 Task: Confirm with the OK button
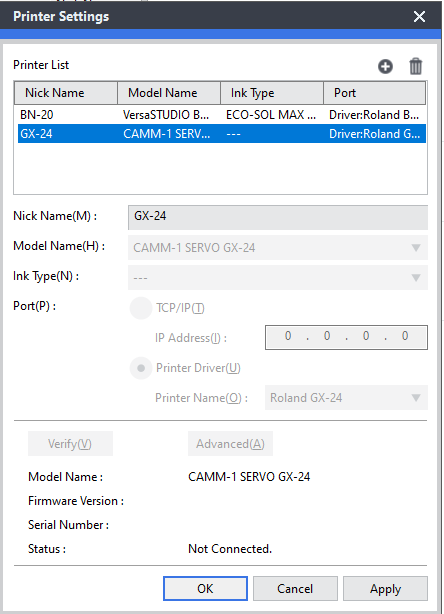(x=205, y=589)
